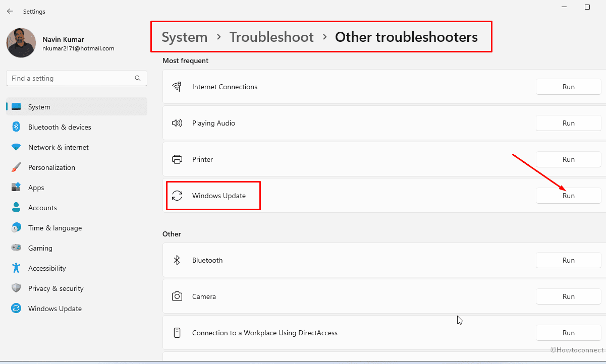The width and height of the screenshot is (606, 364).
Task: Run the Camera troubleshooter
Action: pyautogui.click(x=569, y=296)
